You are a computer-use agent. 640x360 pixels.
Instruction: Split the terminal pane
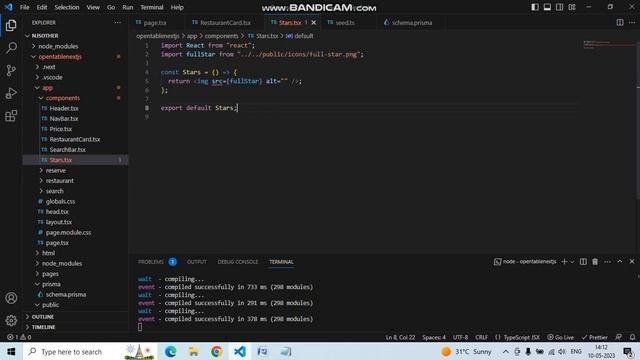(x=583, y=262)
